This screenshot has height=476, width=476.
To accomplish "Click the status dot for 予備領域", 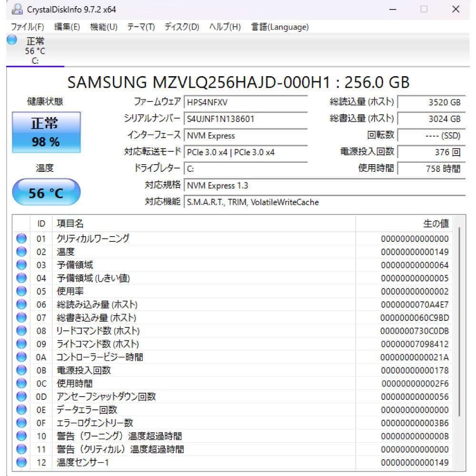I will pos(21,265).
